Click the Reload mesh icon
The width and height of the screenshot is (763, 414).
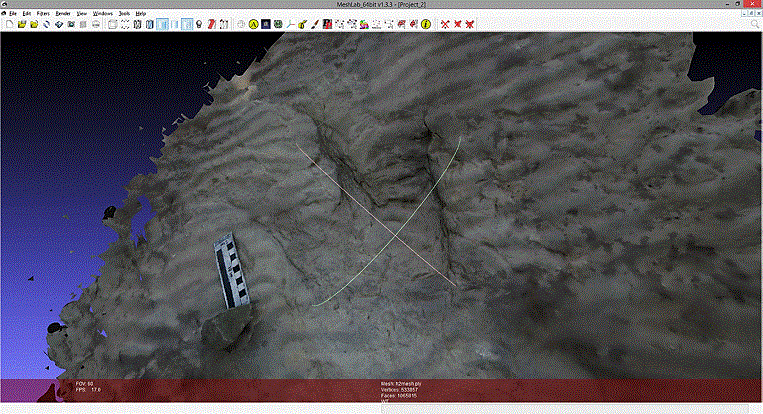click(46, 23)
